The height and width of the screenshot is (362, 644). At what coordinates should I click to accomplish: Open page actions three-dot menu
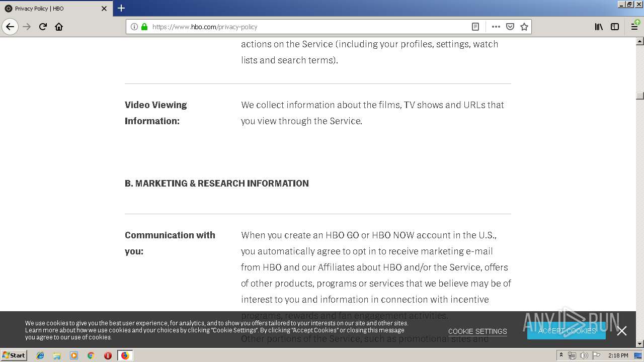[496, 27]
